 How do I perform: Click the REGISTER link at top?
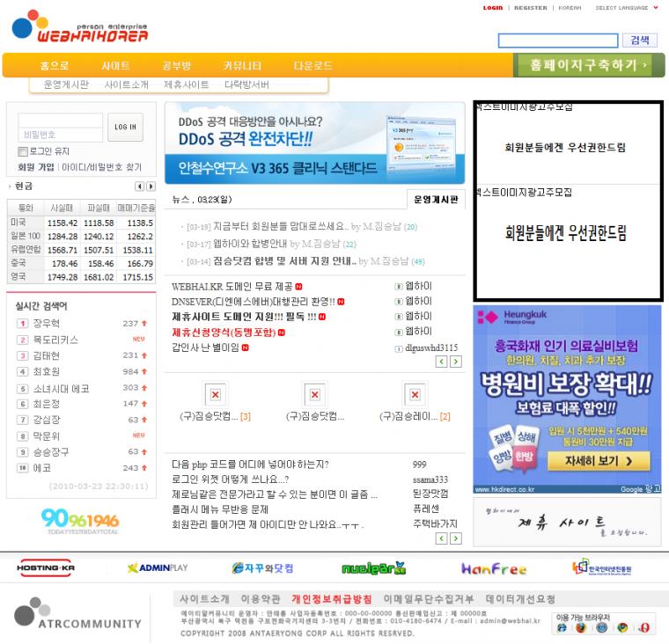pos(530,8)
